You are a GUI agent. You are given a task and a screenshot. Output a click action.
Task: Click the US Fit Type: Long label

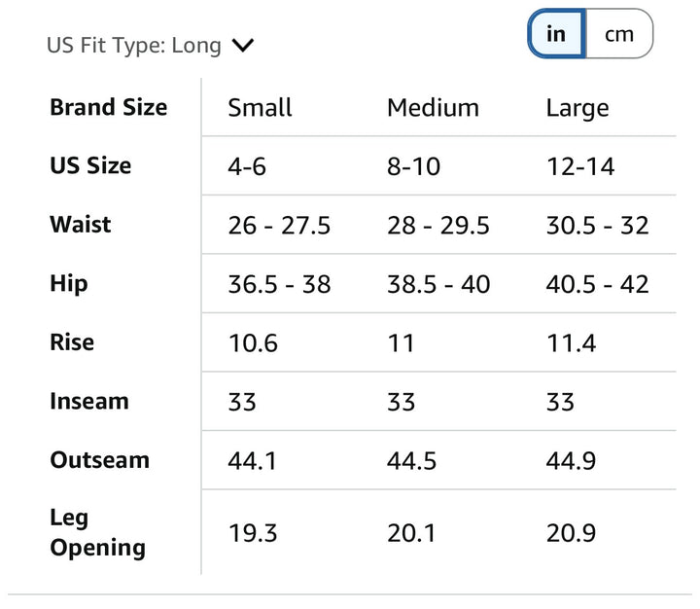[134, 46]
